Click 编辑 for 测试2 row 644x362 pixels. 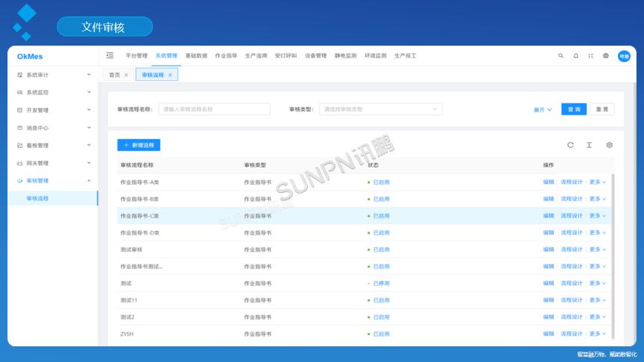click(x=548, y=317)
